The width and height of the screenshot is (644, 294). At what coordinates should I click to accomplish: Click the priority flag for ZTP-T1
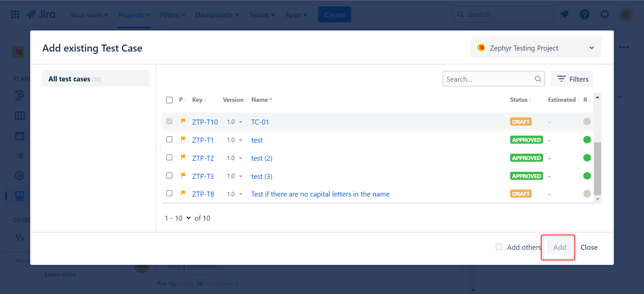183,139
